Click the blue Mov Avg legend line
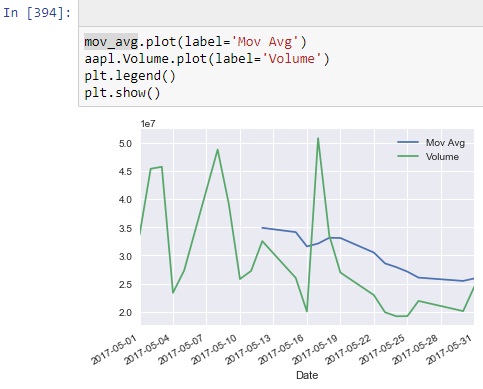483x389 pixels. pos(408,142)
